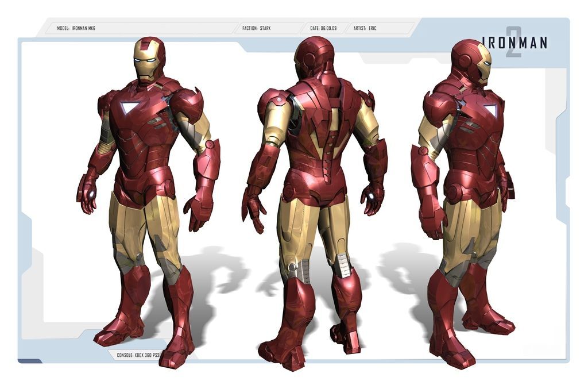Screen dimensions: 588x381
Task: Click the "ARTIST: ERIC" label
Action: pyautogui.click(x=365, y=28)
